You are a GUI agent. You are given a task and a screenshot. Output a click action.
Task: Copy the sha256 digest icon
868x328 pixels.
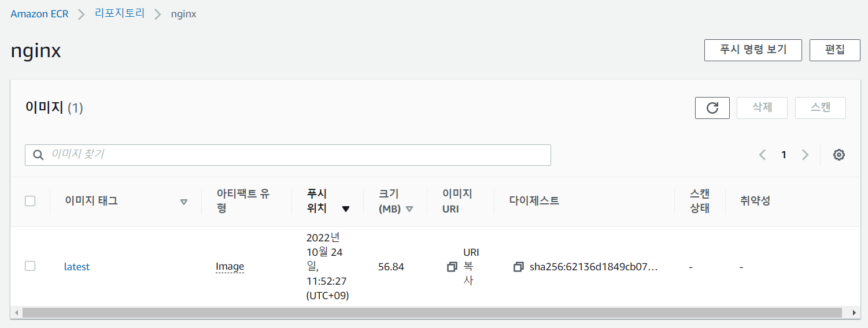point(519,267)
